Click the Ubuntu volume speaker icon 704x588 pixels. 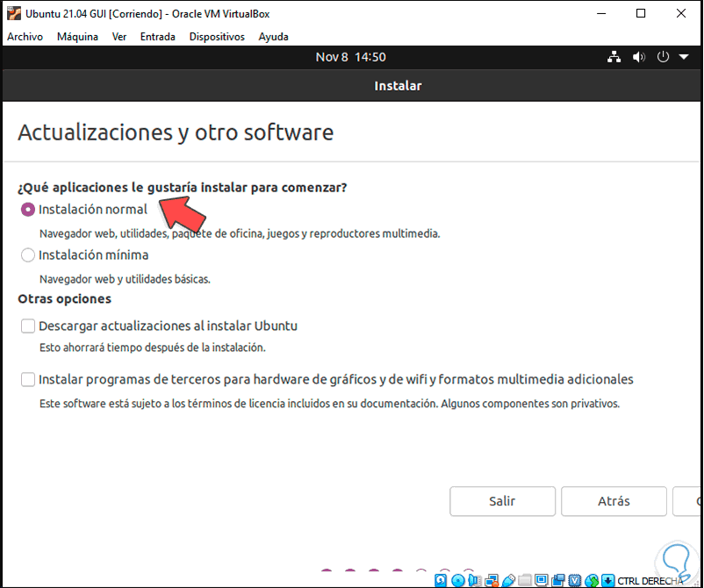pos(638,57)
